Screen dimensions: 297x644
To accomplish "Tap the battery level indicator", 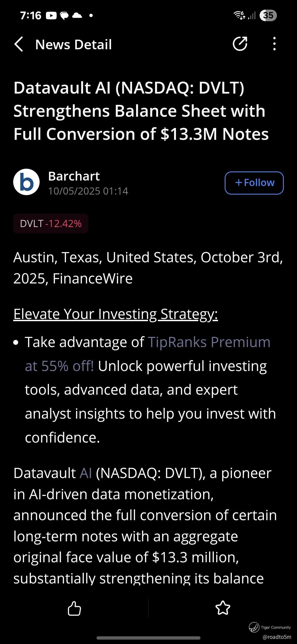I will pyautogui.click(x=268, y=15).
